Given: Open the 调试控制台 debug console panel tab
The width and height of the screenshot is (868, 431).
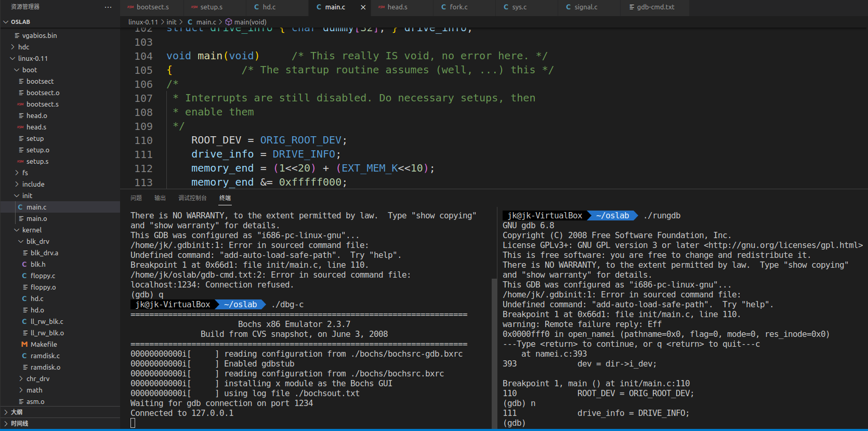Looking at the screenshot, I should coord(192,198).
